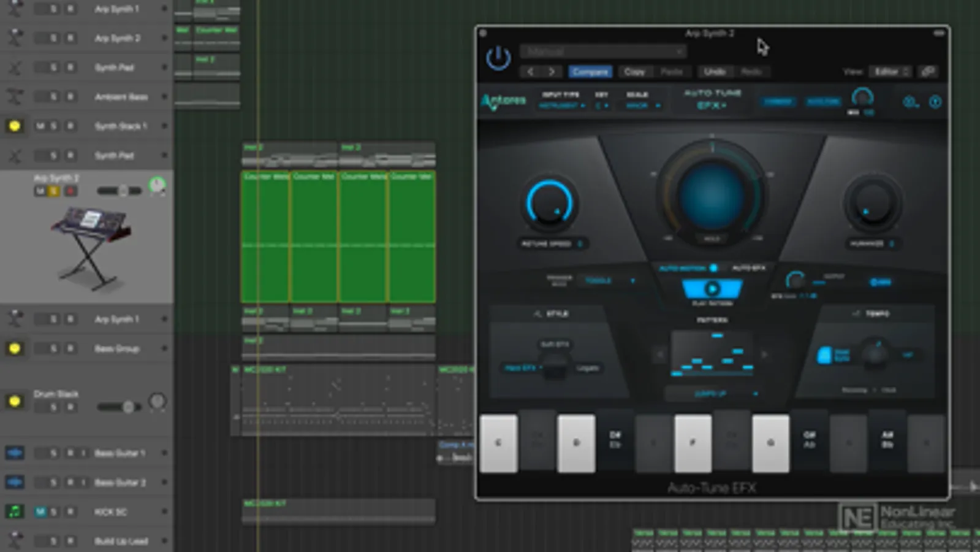Show the next pattern with right arrow
Viewport: 980px width, 552px height.
pos(764,355)
